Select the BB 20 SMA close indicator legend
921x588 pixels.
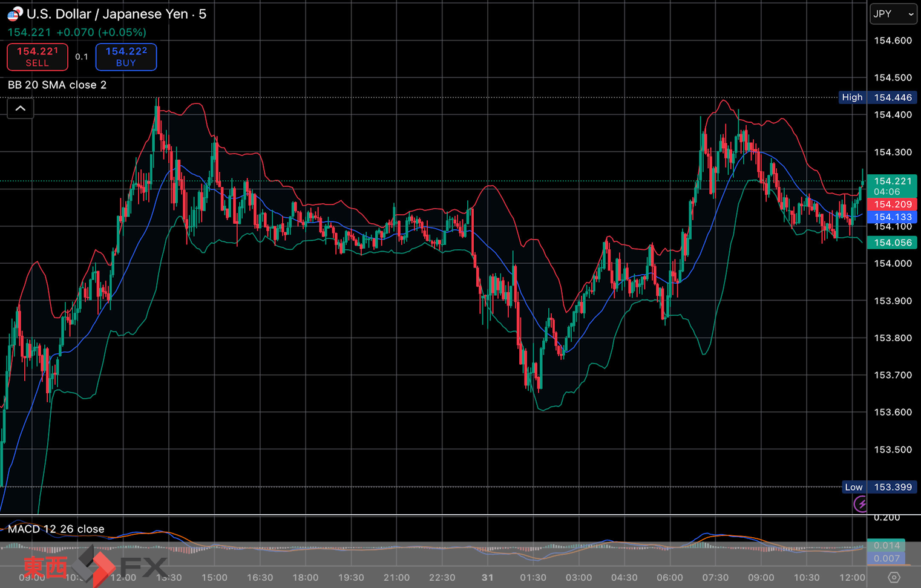tap(57, 85)
